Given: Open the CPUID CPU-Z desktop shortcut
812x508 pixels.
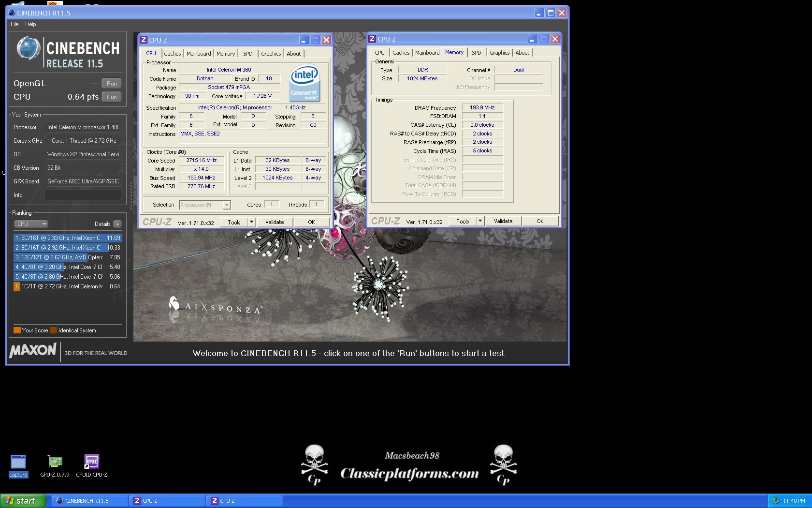Looking at the screenshot, I should [91, 466].
